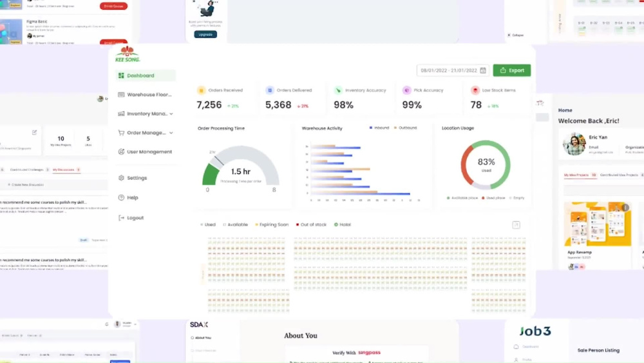Viewport: 644px width, 363px height.
Task: Click the Help question mark icon
Action: 121,198
